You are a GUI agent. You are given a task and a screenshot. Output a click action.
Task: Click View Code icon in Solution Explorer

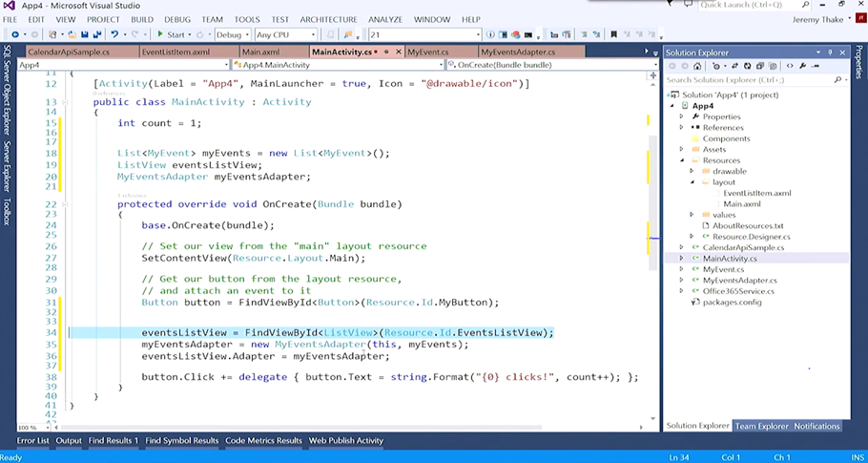tap(790, 66)
